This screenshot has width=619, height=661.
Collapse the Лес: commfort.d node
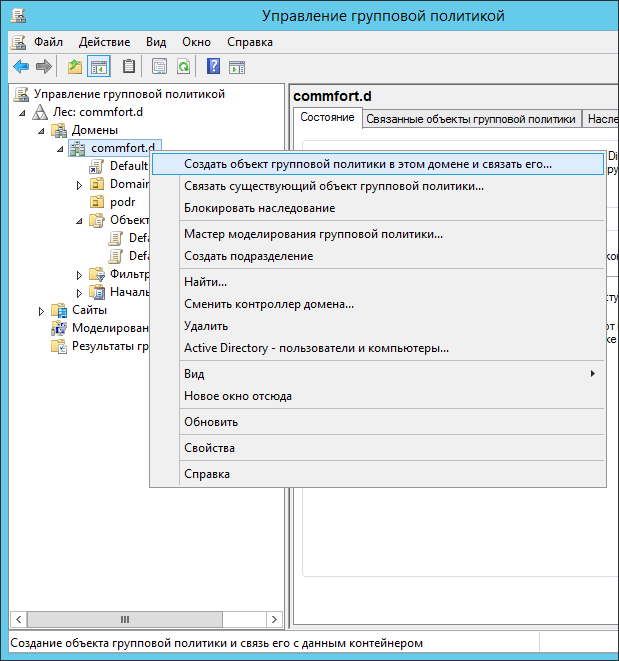click(x=23, y=113)
